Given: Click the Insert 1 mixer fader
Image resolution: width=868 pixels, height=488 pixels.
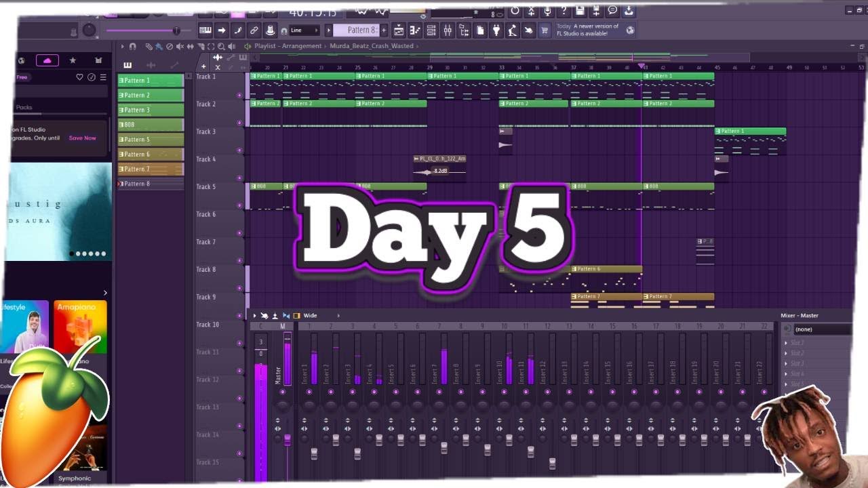Looking at the screenshot, I should pyautogui.click(x=314, y=453).
